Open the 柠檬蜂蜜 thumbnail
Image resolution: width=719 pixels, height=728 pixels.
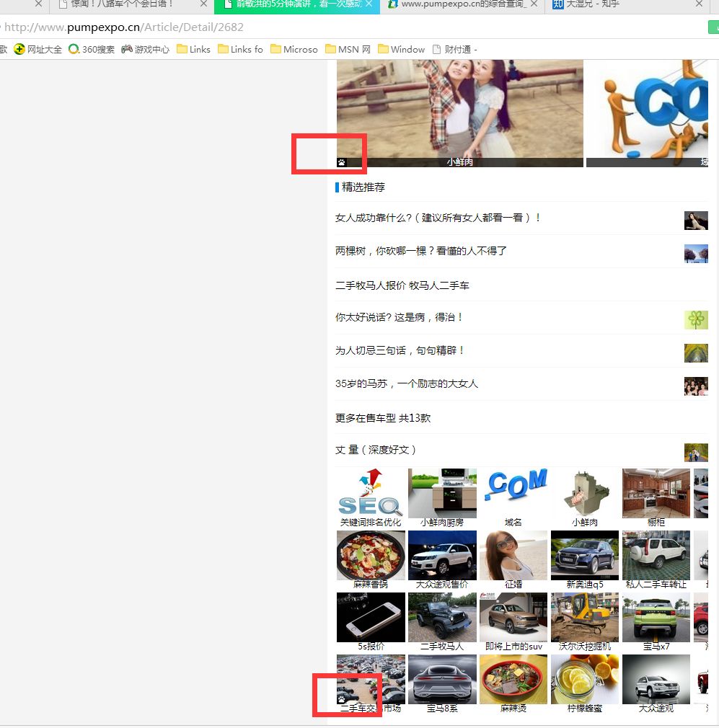tap(584, 679)
